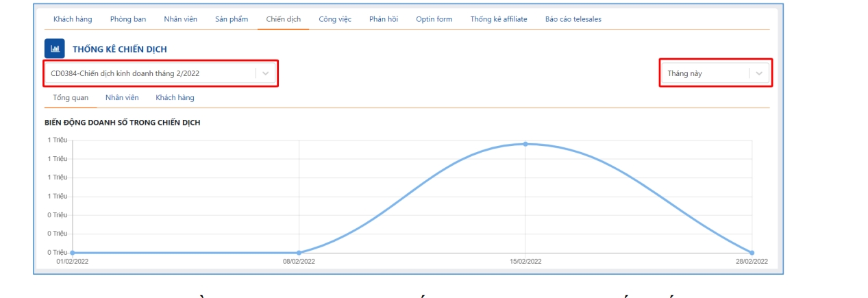Switch to the Phản hồi tab

pyautogui.click(x=384, y=19)
